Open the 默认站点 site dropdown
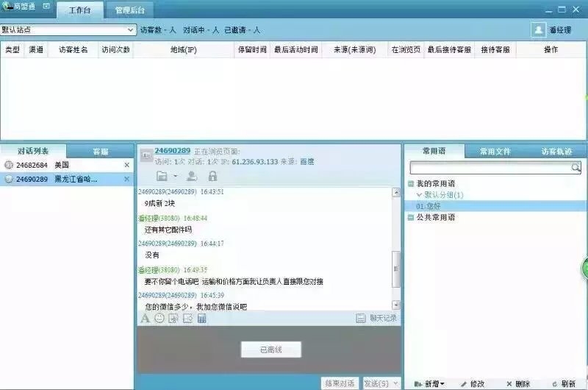Viewport: 588px width, 390px height. (132, 30)
